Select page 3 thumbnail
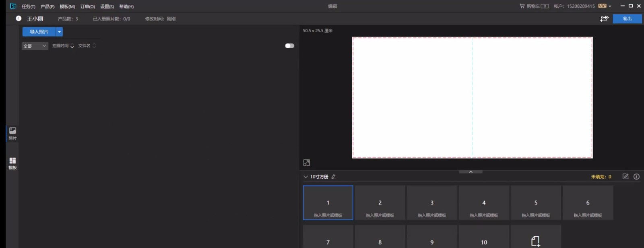This screenshot has width=644, height=248. (x=432, y=203)
